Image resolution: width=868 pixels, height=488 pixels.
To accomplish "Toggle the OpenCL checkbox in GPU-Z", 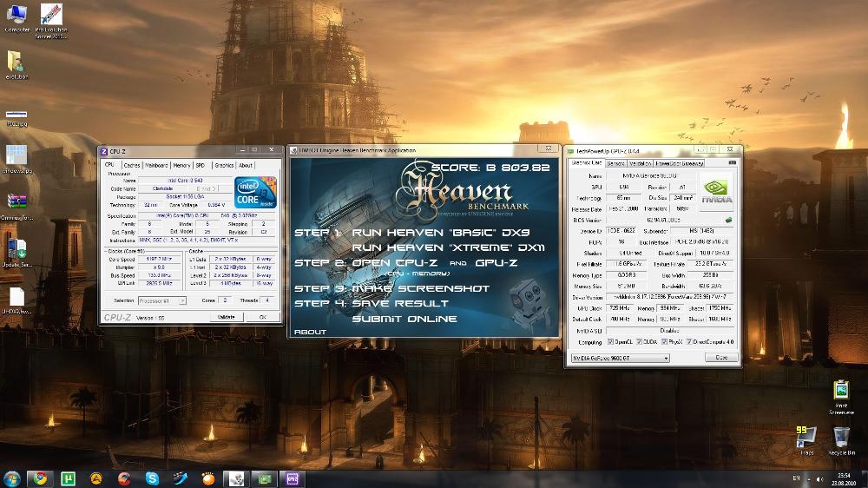I will (610, 342).
